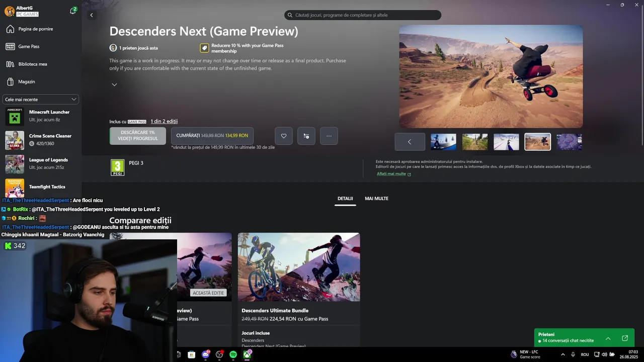Open Discord in the taskbar
This screenshot has height=362, width=644.
(205, 354)
